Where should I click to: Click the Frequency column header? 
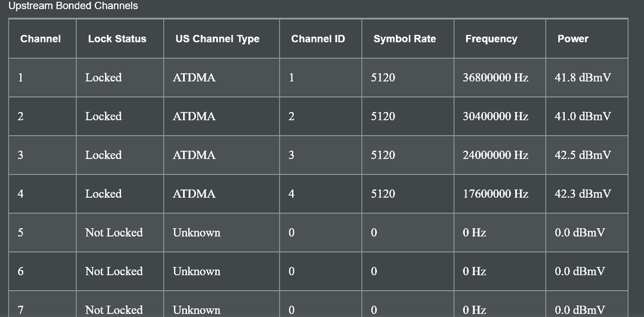[491, 39]
